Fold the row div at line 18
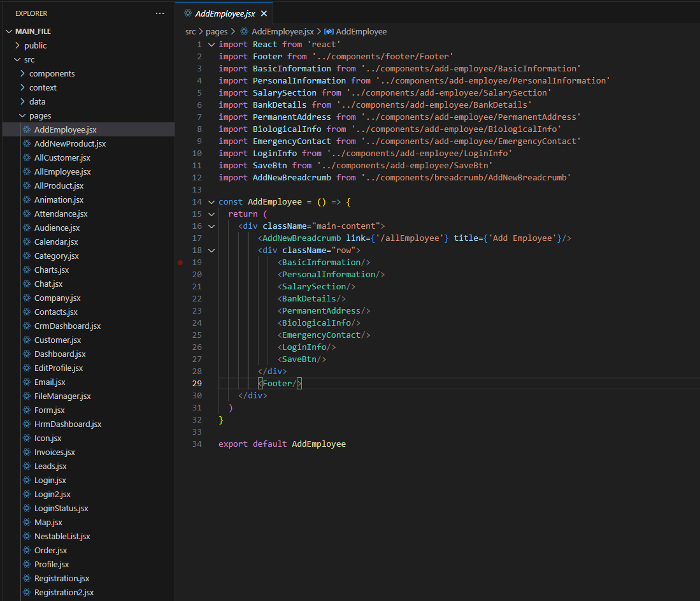Viewport: 700px width, 601px height. click(211, 250)
